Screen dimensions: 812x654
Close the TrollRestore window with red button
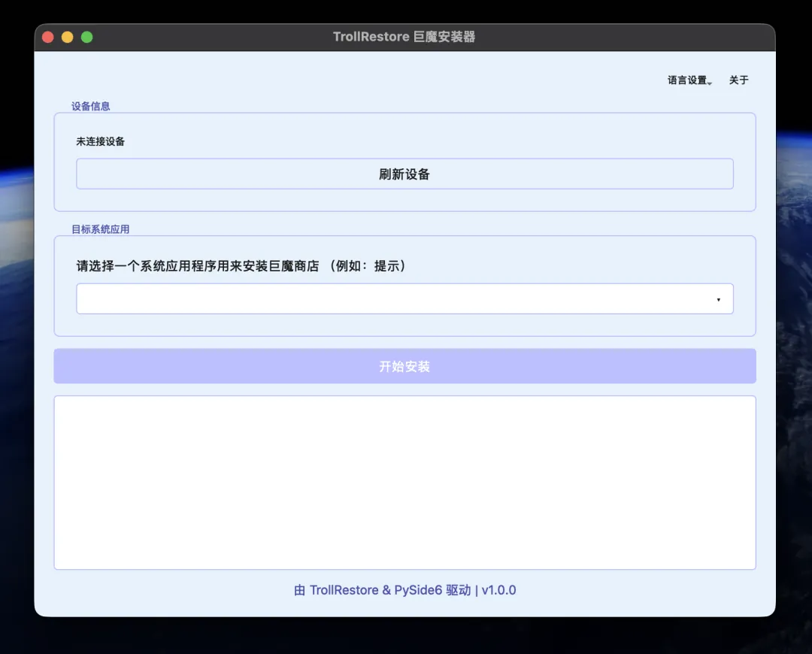pyautogui.click(x=48, y=38)
